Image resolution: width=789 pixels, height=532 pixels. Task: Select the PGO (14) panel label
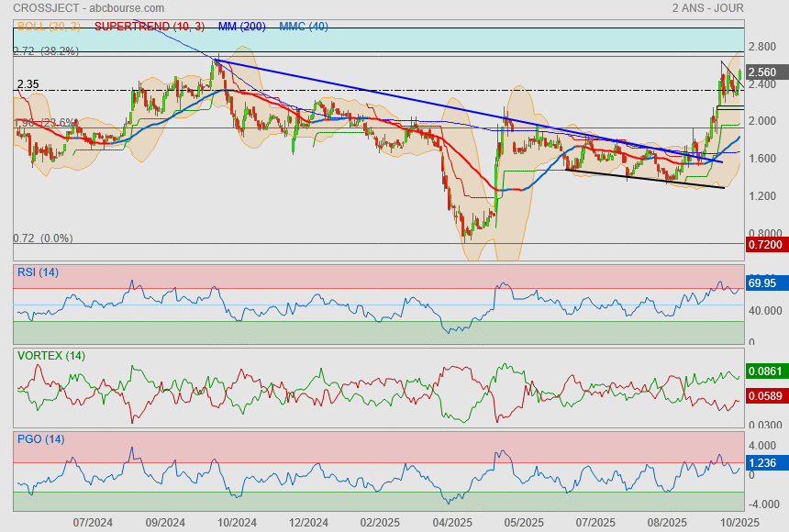pos(40,438)
